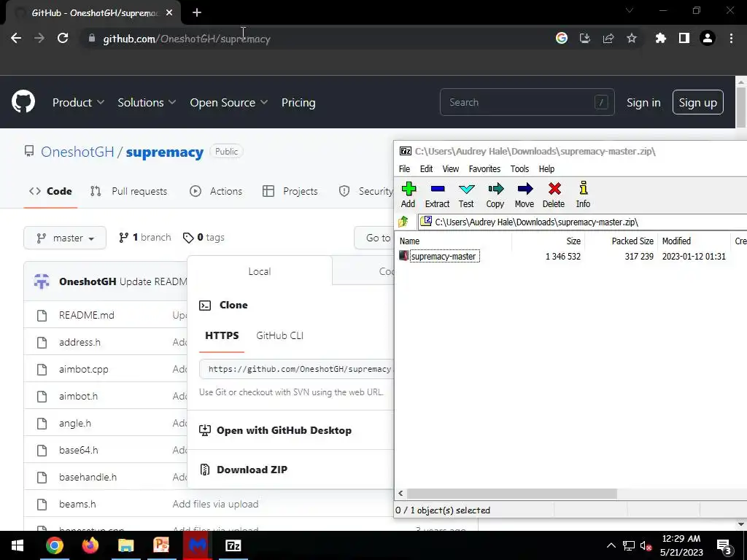The height and width of the screenshot is (560, 747).
Task: Bookmark this page with the star icon
Action: click(632, 38)
